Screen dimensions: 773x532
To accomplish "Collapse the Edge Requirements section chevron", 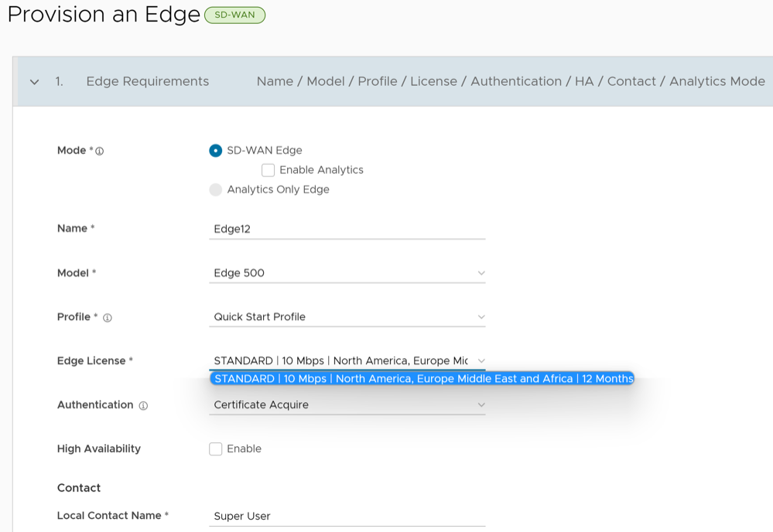I will [34, 82].
